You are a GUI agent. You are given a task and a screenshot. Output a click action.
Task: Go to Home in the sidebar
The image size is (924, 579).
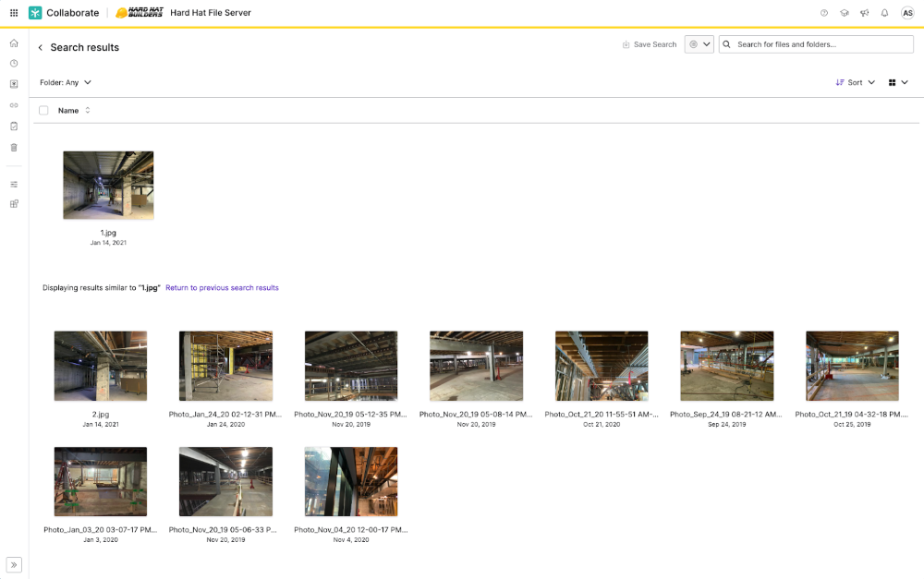[x=14, y=43]
